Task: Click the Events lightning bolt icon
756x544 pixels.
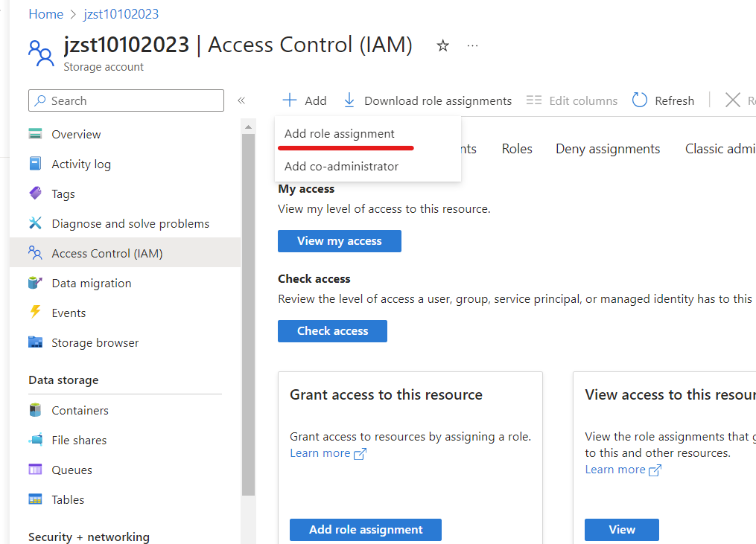Action: point(35,312)
